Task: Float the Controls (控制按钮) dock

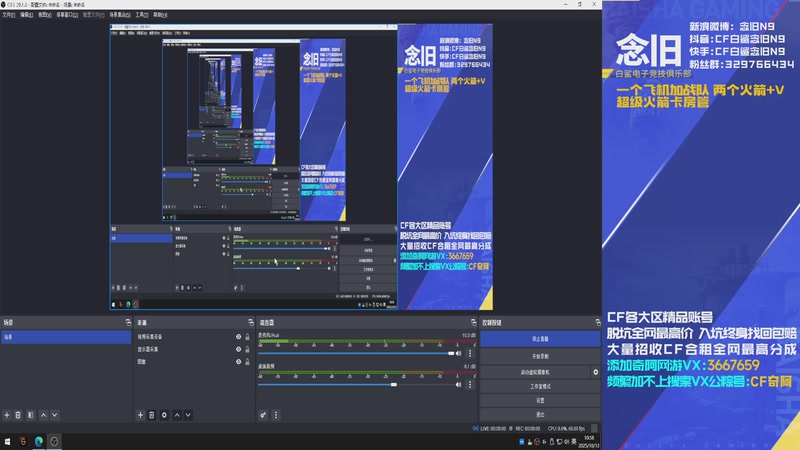Action: pos(597,322)
